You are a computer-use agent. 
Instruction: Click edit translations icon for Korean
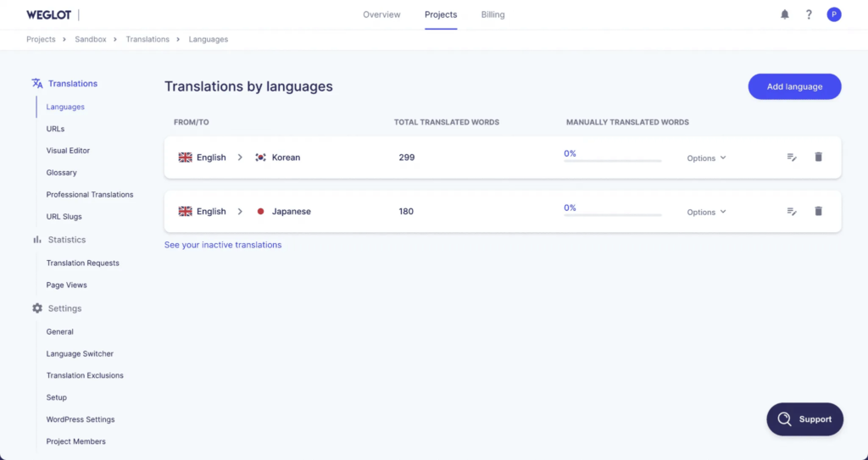tap(792, 158)
